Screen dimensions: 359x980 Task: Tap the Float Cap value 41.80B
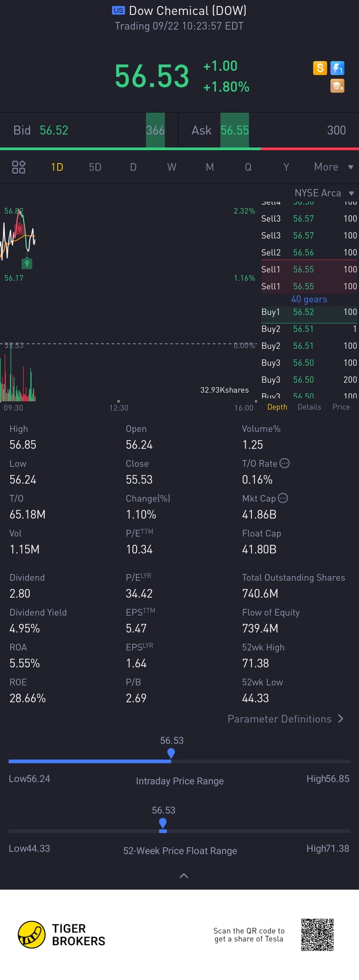coord(259,549)
